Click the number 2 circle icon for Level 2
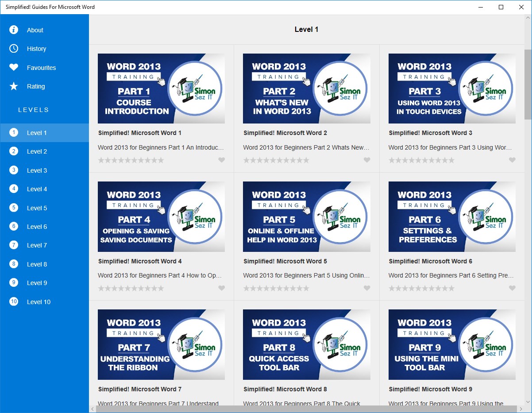Image resolution: width=532 pixels, height=413 pixels. [x=14, y=151]
